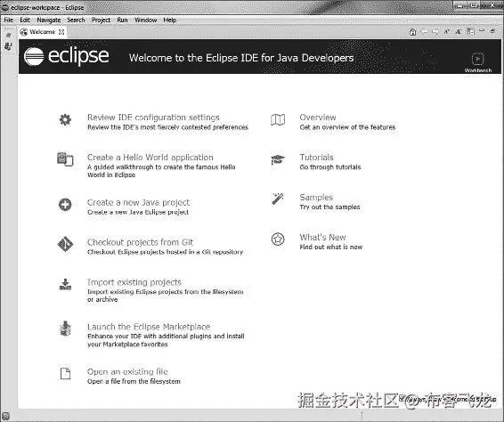
Task: Open the What's New title link
Action: pos(322,237)
